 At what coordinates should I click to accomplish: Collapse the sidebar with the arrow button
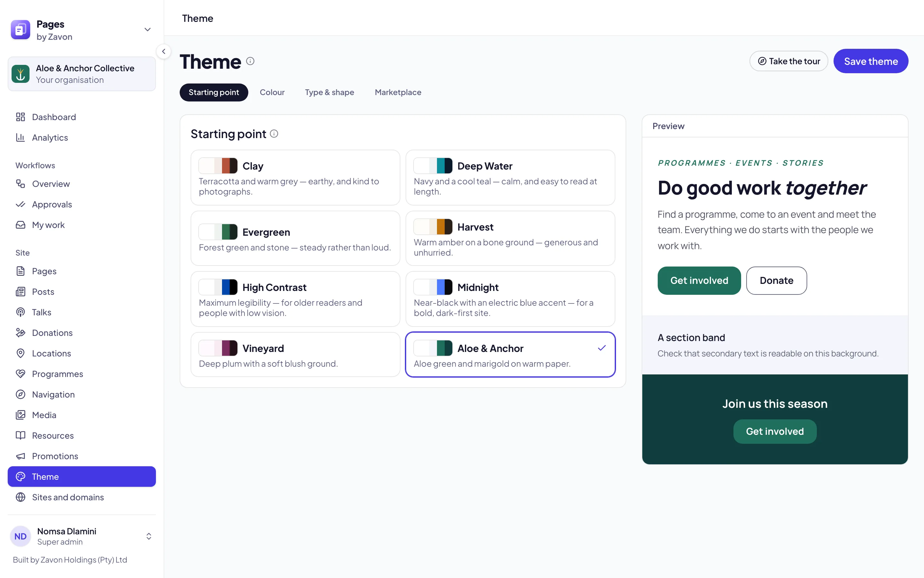click(x=163, y=51)
